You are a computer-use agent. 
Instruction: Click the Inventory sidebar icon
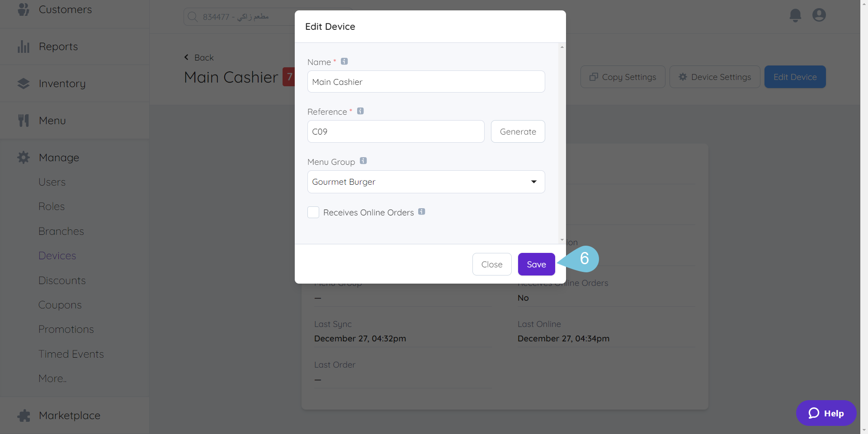click(x=23, y=83)
